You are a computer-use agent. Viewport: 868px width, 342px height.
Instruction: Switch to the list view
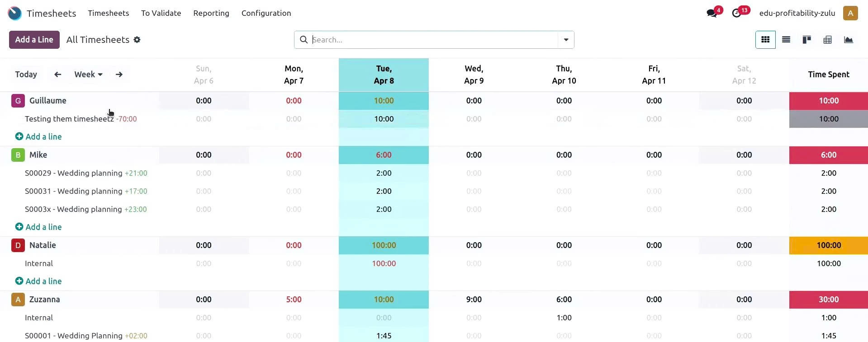tap(786, 40)
